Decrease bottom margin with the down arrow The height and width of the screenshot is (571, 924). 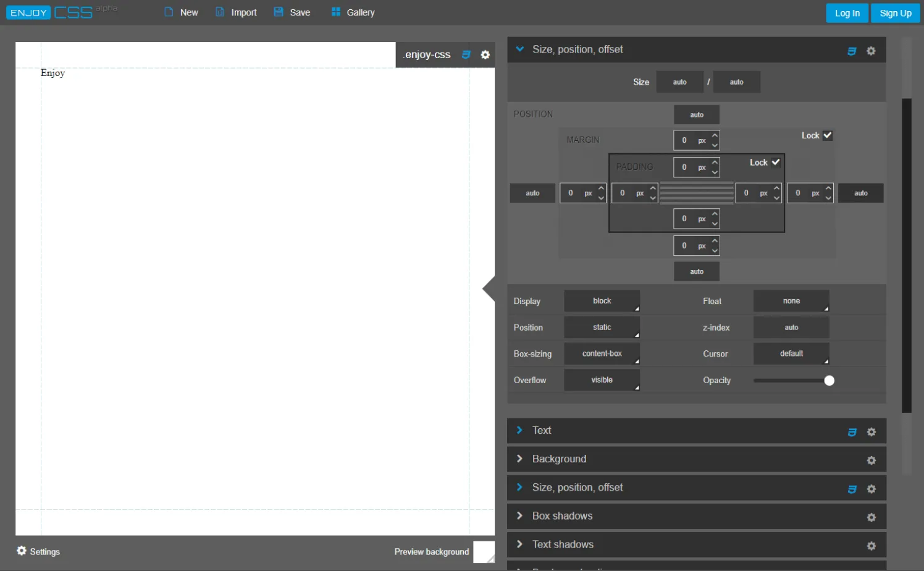pyautogui.click(x=715, y=250)
